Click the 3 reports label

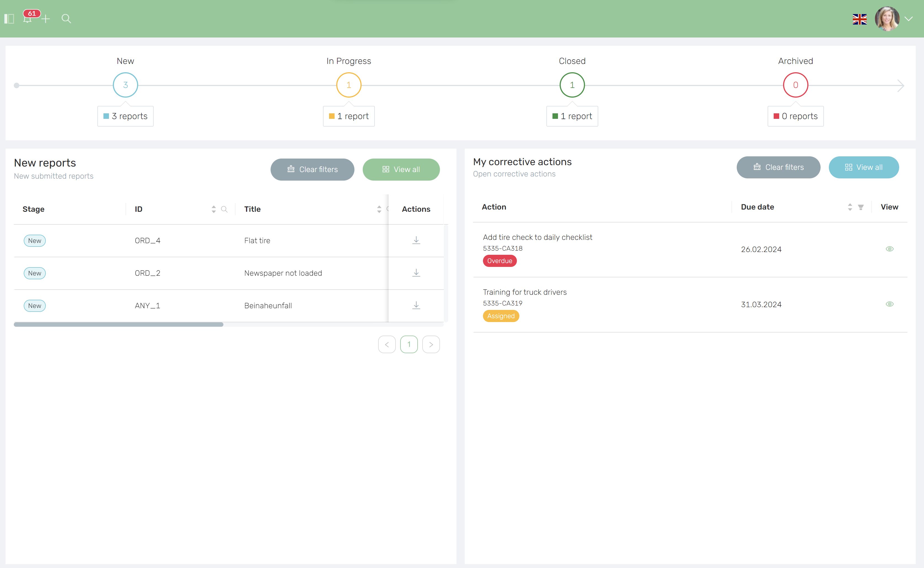(x=125, y=116)
